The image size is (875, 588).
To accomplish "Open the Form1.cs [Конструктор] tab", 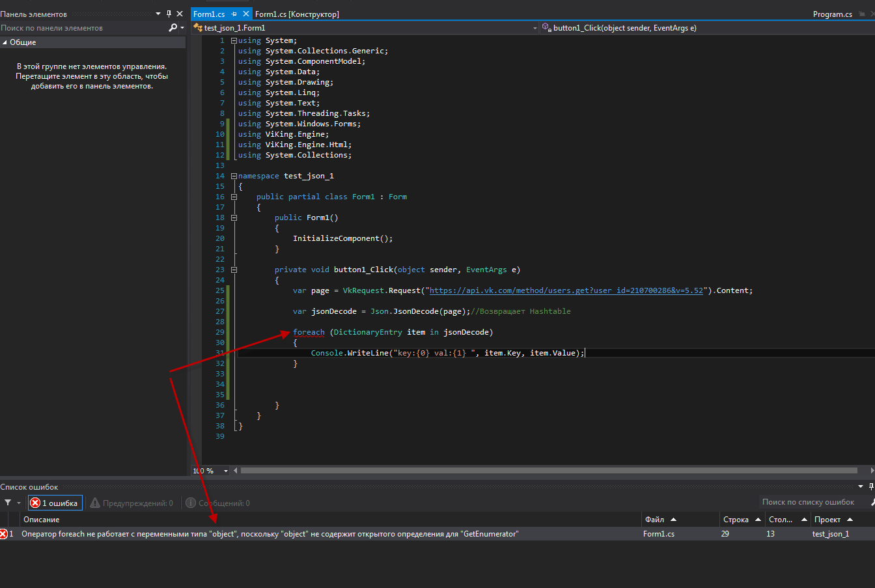I will [x=297, y=14].
